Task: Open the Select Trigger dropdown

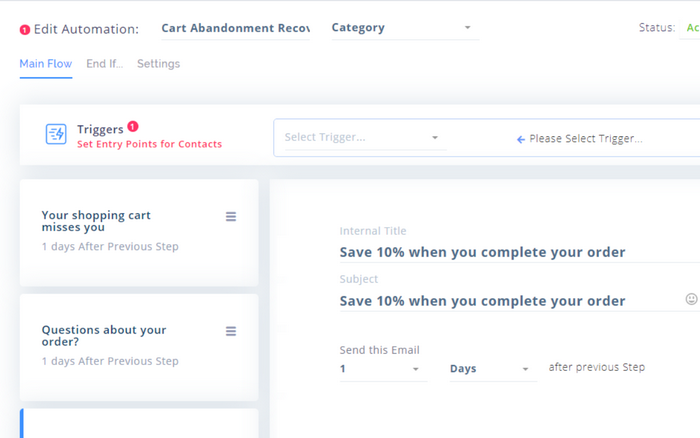Action: coord(366,138)
